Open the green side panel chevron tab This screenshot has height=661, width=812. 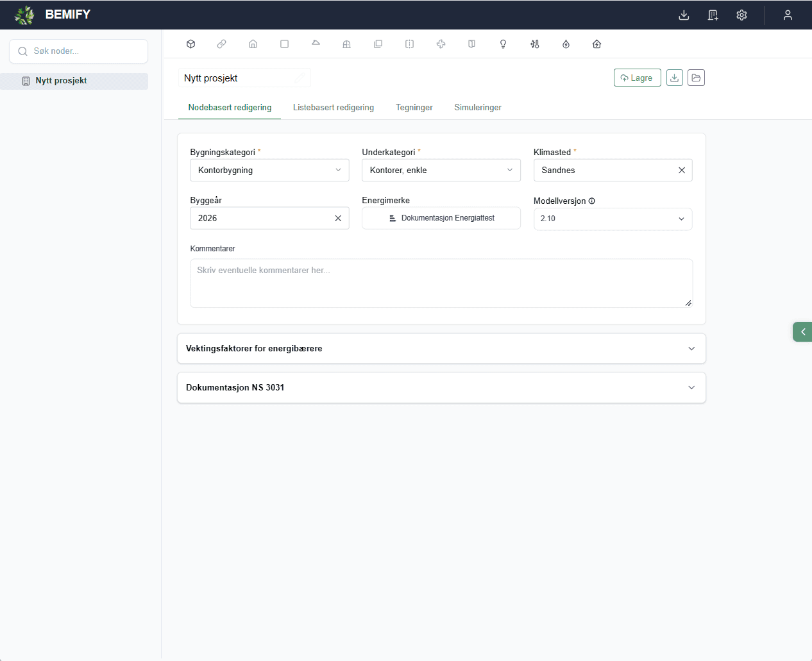click(x=803, y=332)
